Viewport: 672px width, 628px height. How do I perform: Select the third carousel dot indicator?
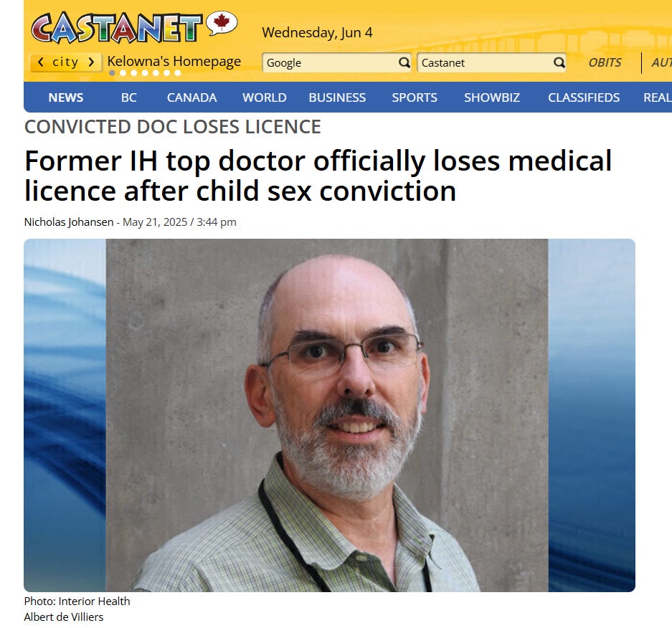[133, 73]
